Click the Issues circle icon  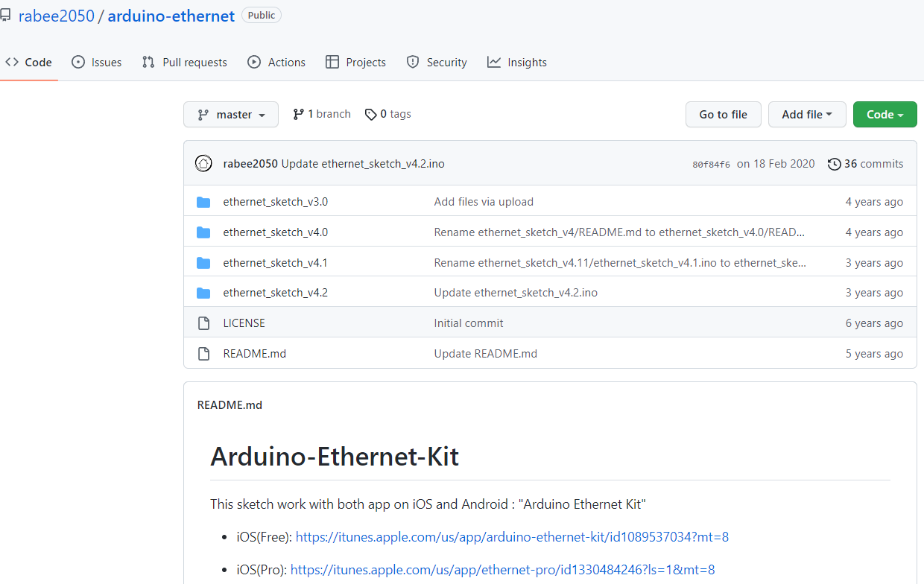coord(77,62)
